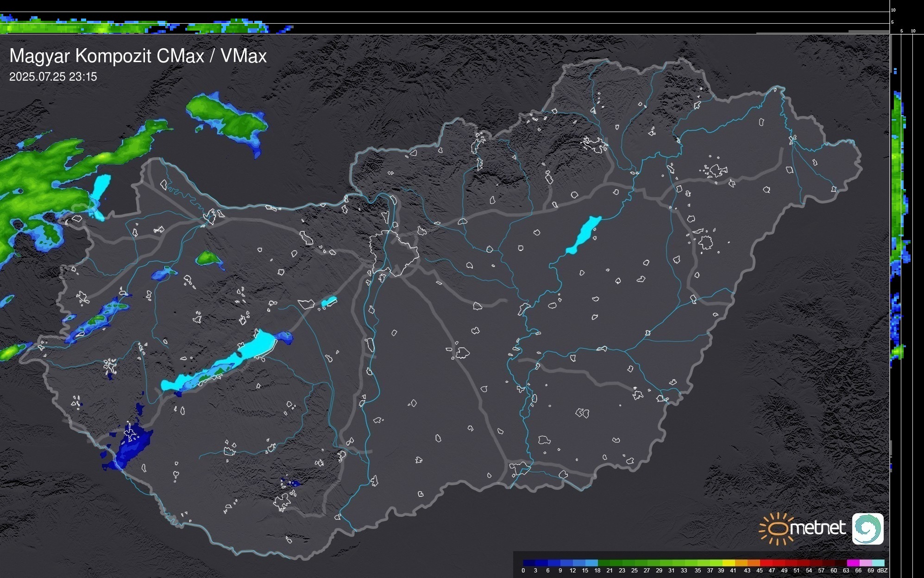This screenshot has height=578, width=924.
Task: Click the Magyar Kompozit CMax / VMax title
Action: point(138,56)
